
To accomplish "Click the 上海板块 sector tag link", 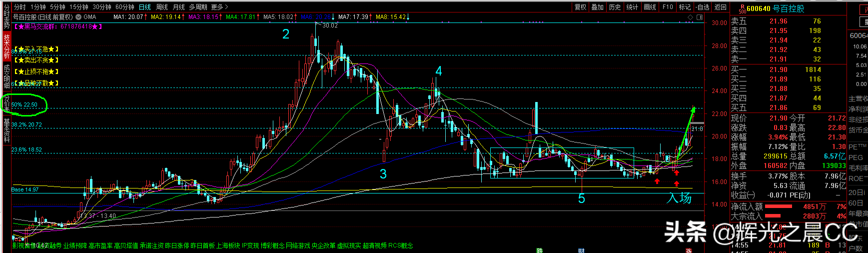I will pyautogui.click(x=228, y=245).
